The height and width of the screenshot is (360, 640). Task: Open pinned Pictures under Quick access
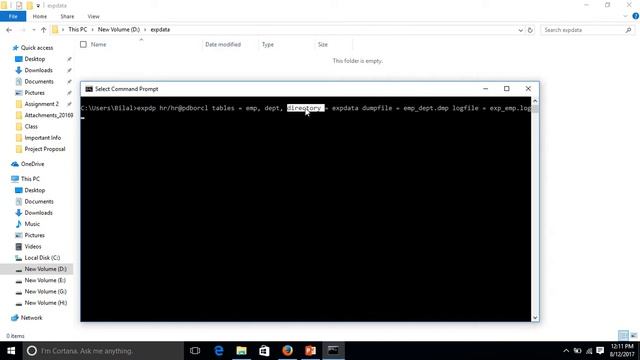(34, 93)
